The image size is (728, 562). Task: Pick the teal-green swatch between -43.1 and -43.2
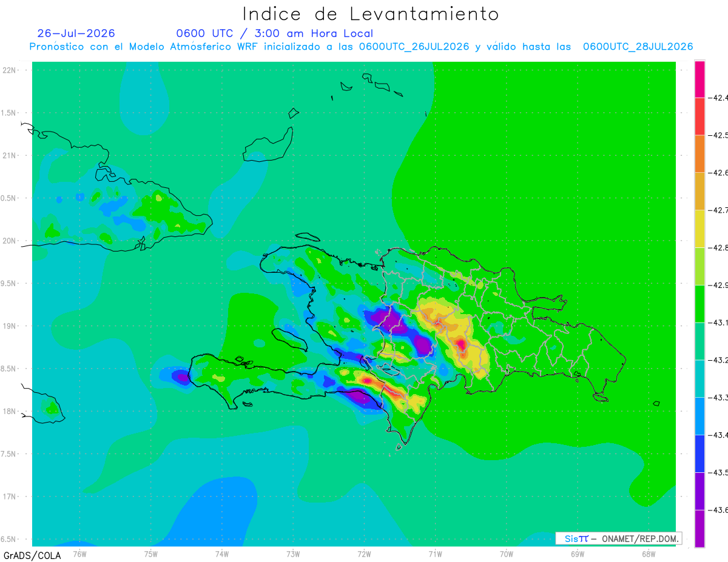[699, 341]
